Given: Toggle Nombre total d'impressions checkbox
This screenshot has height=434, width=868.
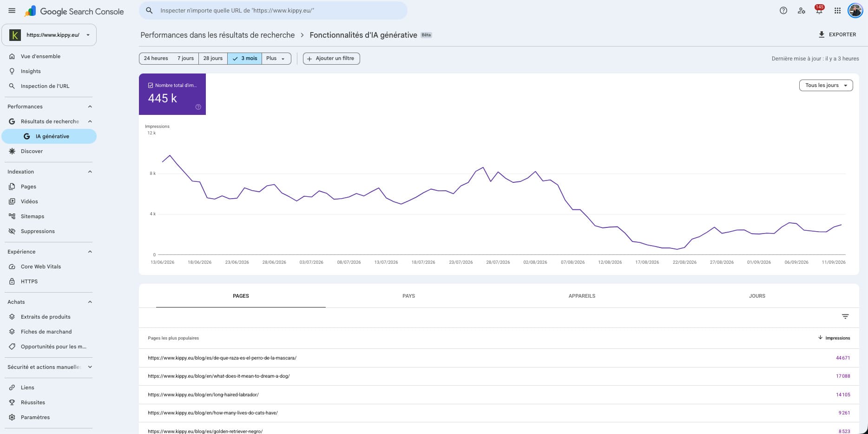Looking at the screenshot, I should [151, 85].
